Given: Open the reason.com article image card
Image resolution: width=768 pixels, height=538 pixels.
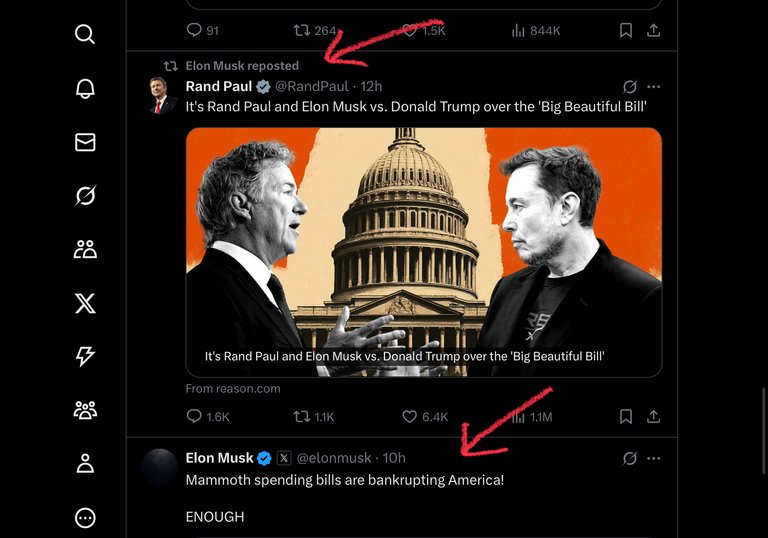Looking at the screenshot, I should pos(424,252).
